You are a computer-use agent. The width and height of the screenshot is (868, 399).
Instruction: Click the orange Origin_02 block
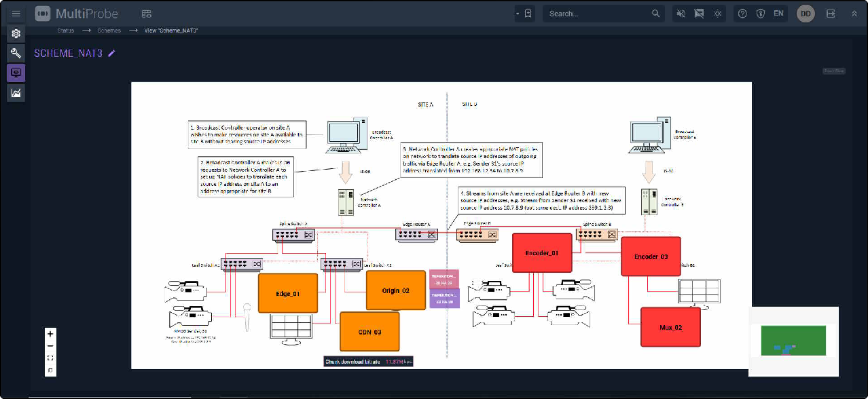click(395, 290)
